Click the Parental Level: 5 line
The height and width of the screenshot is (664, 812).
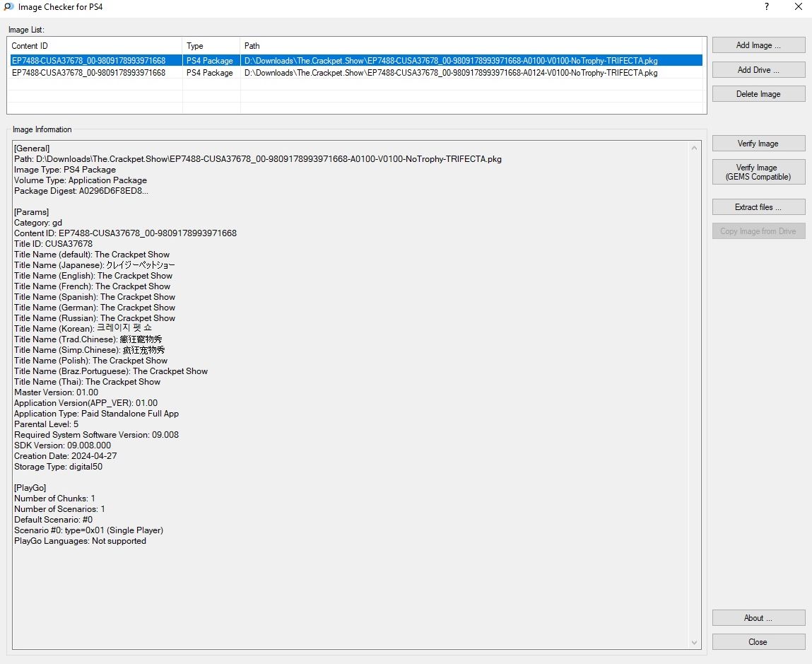(46, 424)
